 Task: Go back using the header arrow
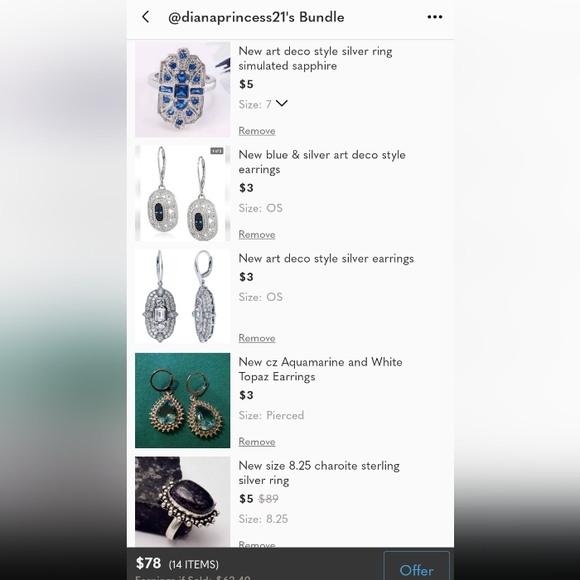point(146,17)
